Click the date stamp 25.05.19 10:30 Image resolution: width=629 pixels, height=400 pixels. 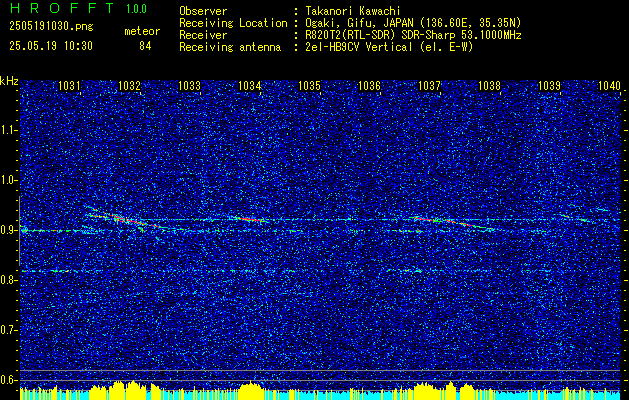[51, 46]
